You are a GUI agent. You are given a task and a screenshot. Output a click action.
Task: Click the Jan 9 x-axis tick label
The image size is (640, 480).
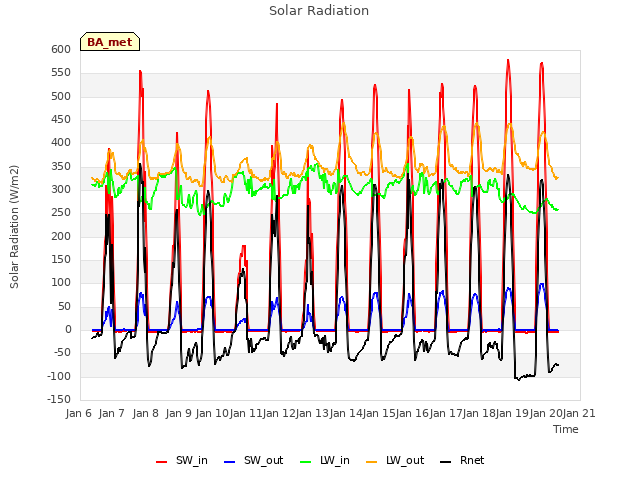pos(179,413)
